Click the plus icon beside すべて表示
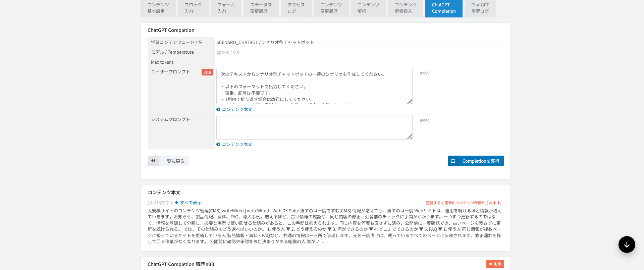 [176, 203]
